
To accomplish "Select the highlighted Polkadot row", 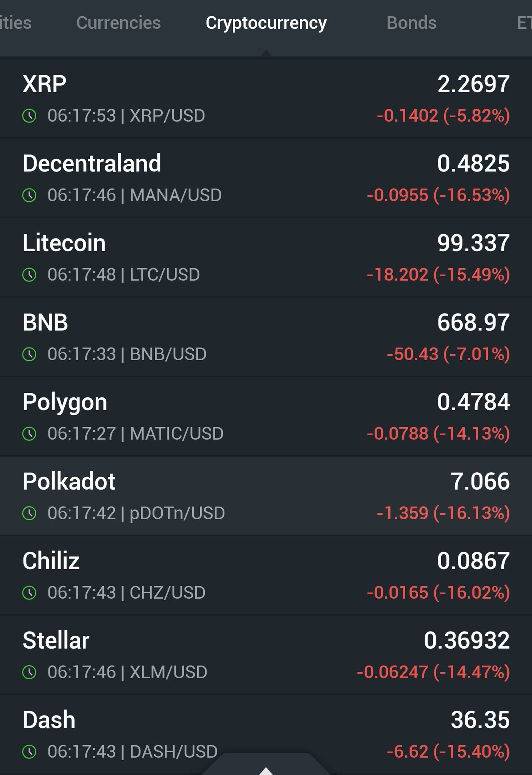I will (x=266, y=496).
